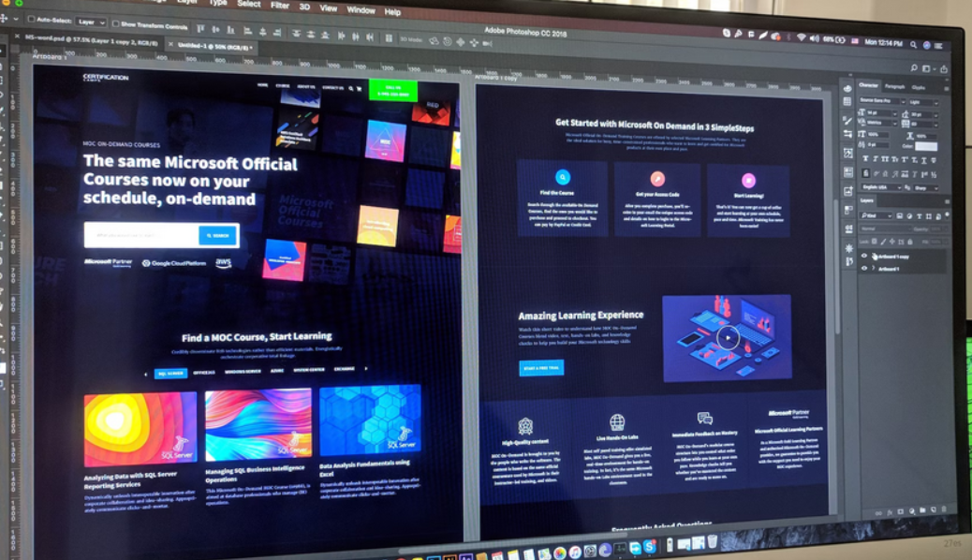Click the Underline style icon

click(923, 160)
